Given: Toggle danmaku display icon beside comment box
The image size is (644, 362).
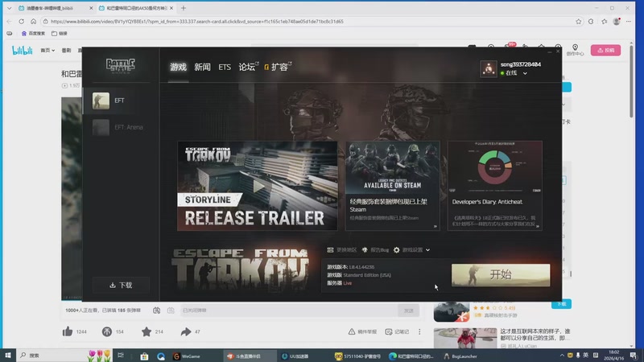Looking at the screenshot, I should point(156,311).
